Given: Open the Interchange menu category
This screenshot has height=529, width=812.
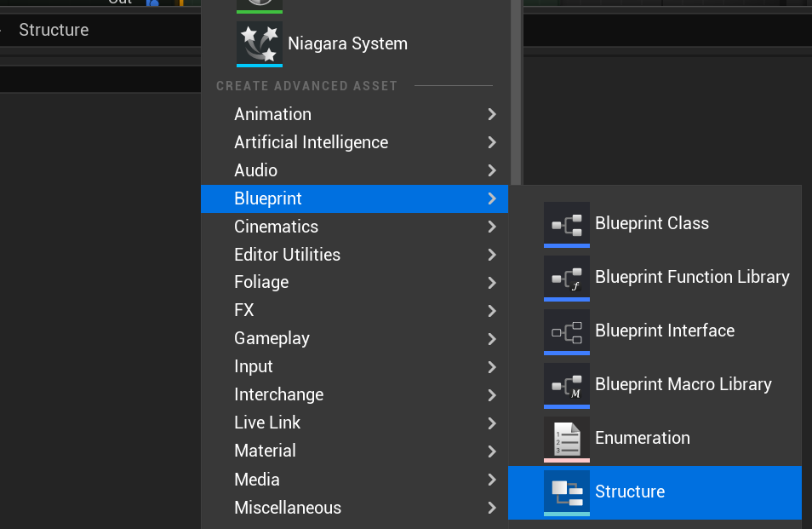Looking at the screenshot, I should 354,394.
